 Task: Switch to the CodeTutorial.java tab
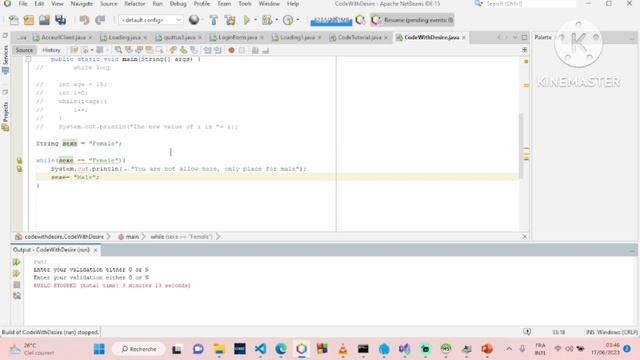click(x=359, y=38)
